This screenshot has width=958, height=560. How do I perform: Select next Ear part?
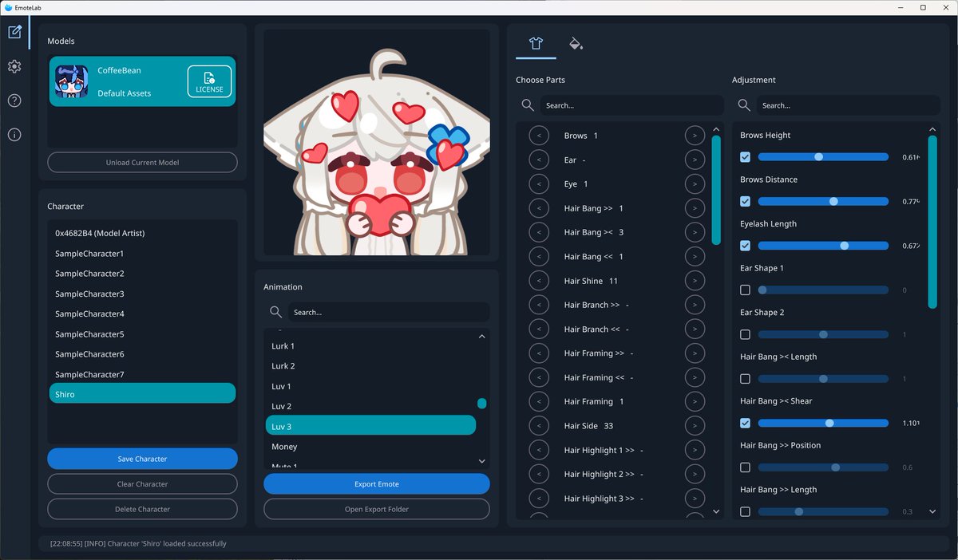(x=695, y=160)
